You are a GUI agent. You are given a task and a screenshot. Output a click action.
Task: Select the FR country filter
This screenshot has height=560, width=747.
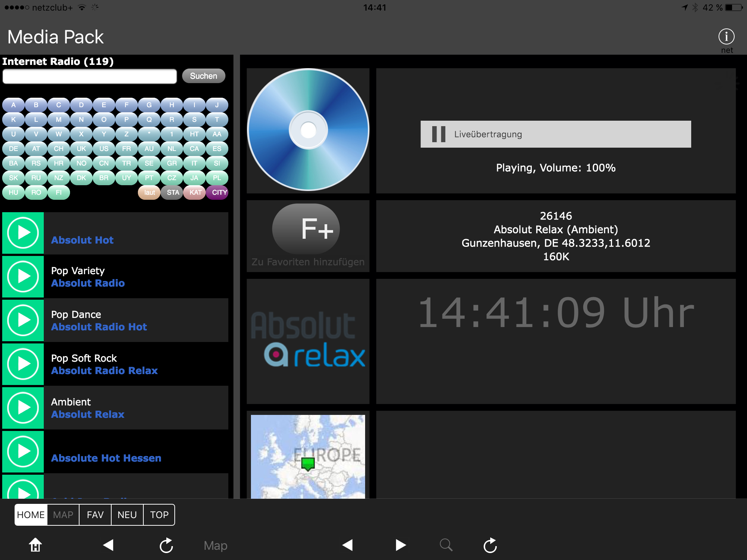click(x=127, y=149)
